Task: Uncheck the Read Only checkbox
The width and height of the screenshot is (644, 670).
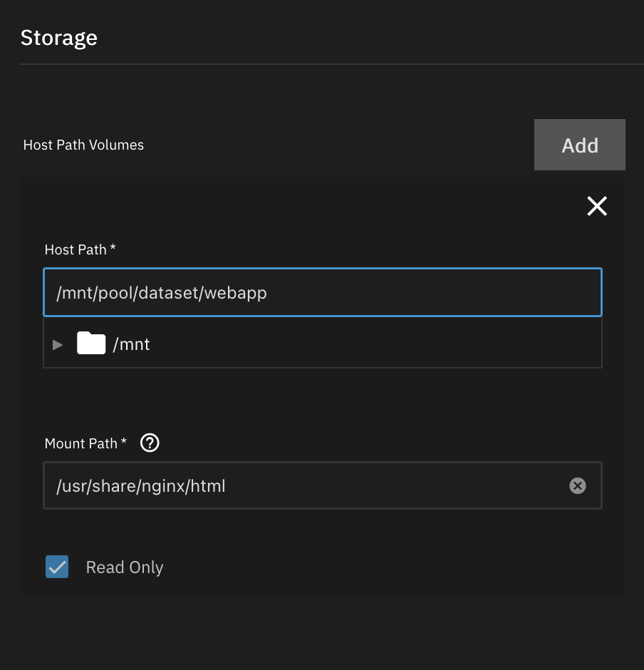Action: coord(57,567)
